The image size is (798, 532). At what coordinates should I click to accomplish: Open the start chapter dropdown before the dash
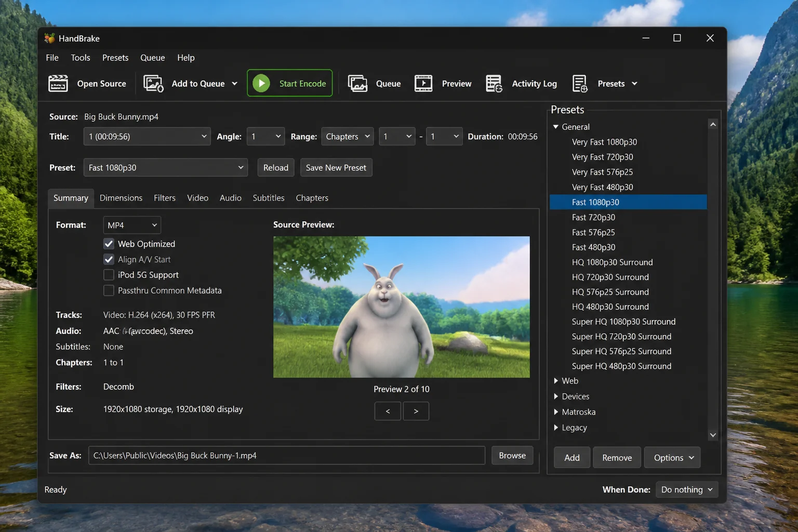(397, 136)
